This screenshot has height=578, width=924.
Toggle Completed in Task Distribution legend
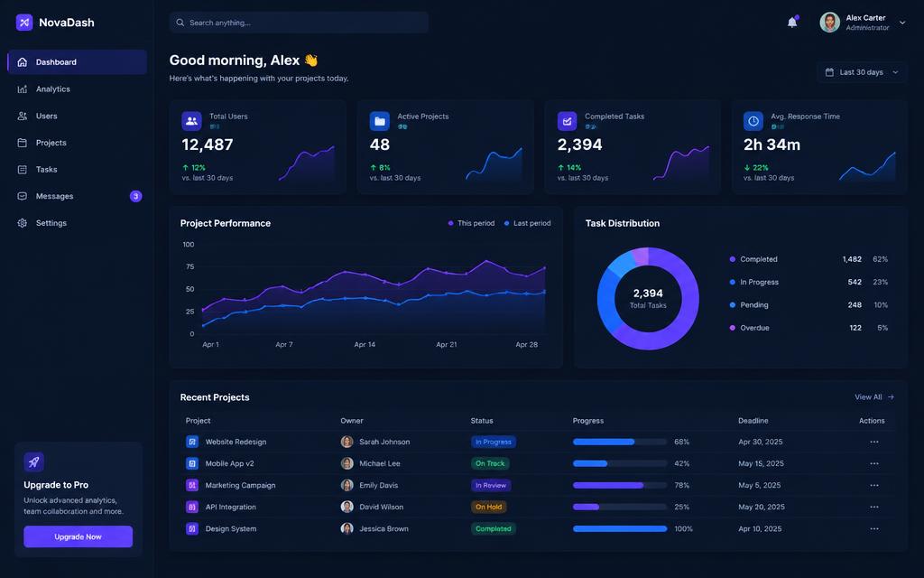click(x=753, y=259)
